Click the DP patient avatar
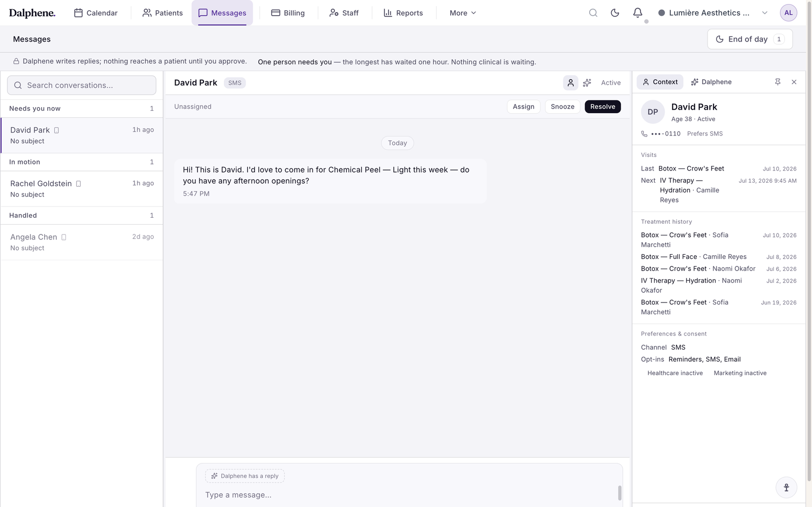This screenshot has width=812, height=507. click(653, 112)
